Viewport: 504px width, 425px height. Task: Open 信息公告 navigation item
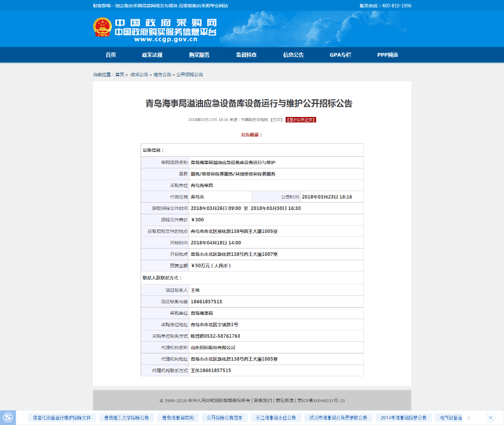[x=293, y=55]
